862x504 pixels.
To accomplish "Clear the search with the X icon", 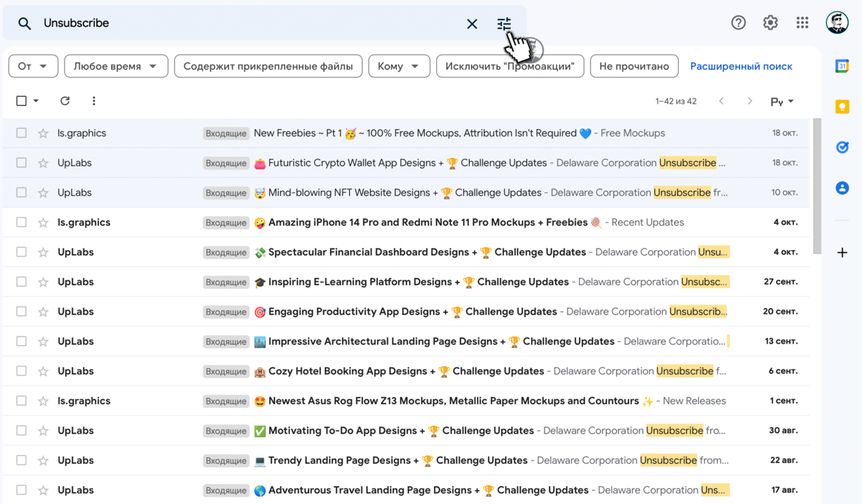I will tap(472, 24).
